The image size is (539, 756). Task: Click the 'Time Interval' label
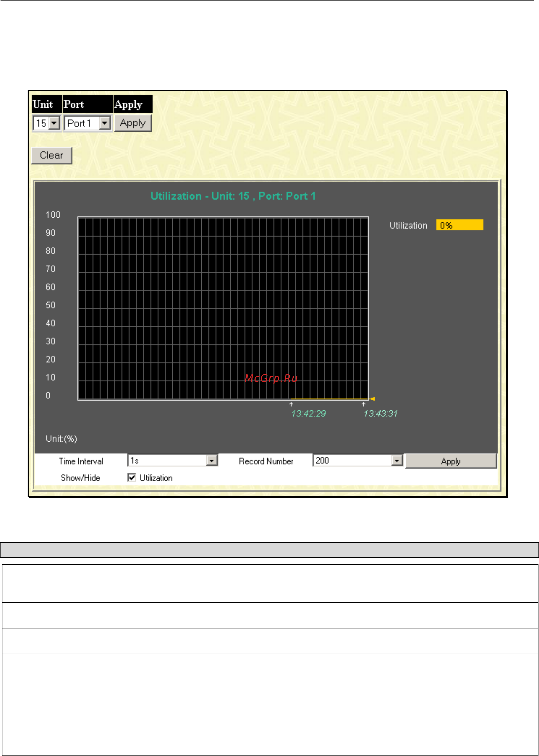(x=81, y=461)
